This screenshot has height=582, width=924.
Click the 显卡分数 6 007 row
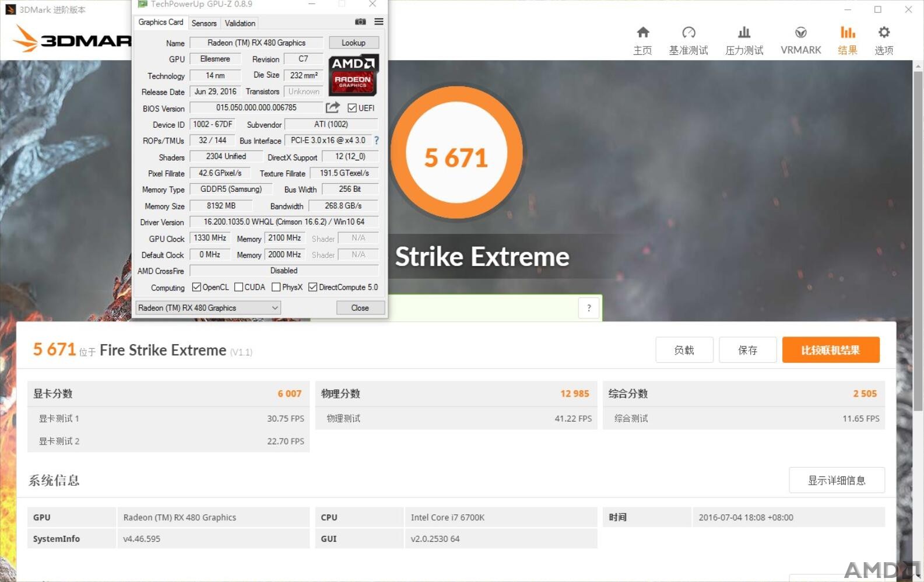pos(168,394)
